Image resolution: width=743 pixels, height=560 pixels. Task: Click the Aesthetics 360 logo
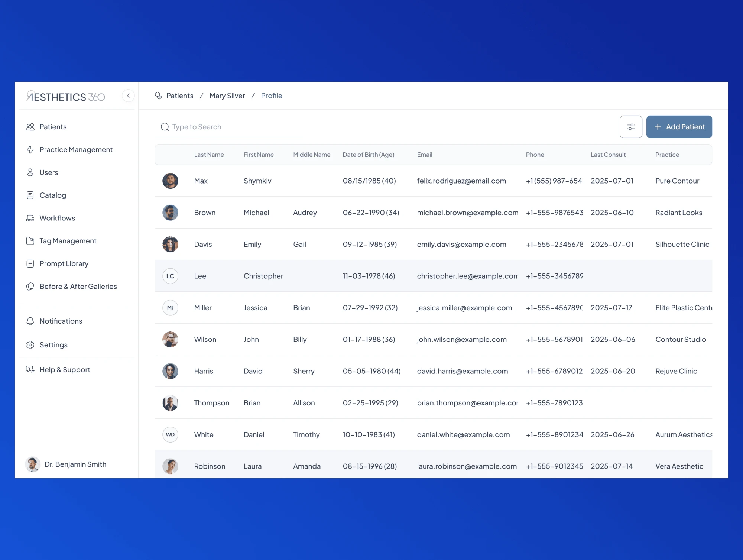pos(66,97)
